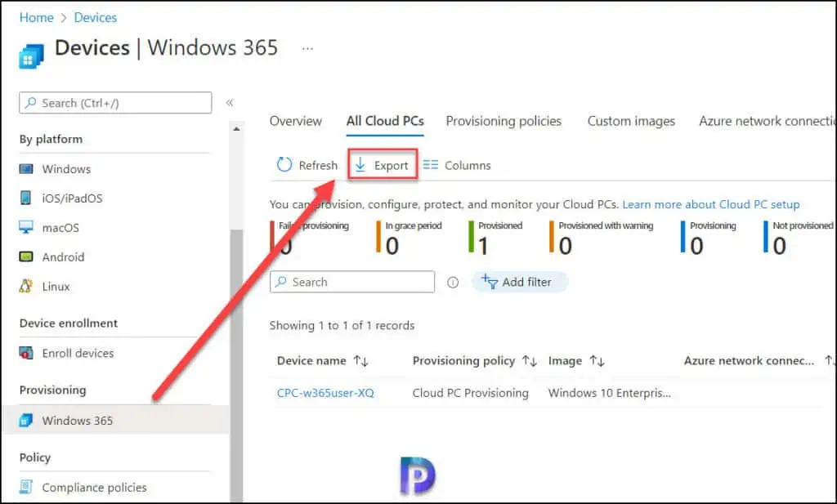837x504 pixels.
Task: Click the Add filter button
Action: 519,282
